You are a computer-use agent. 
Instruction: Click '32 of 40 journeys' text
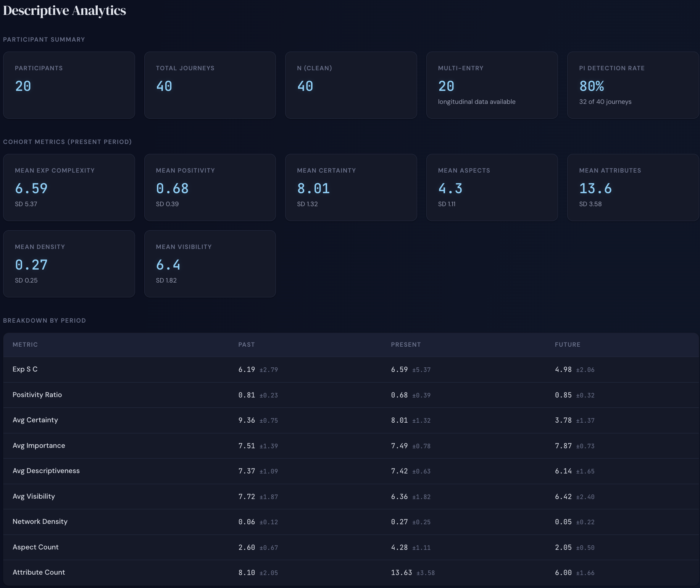(x=605, y=102)
